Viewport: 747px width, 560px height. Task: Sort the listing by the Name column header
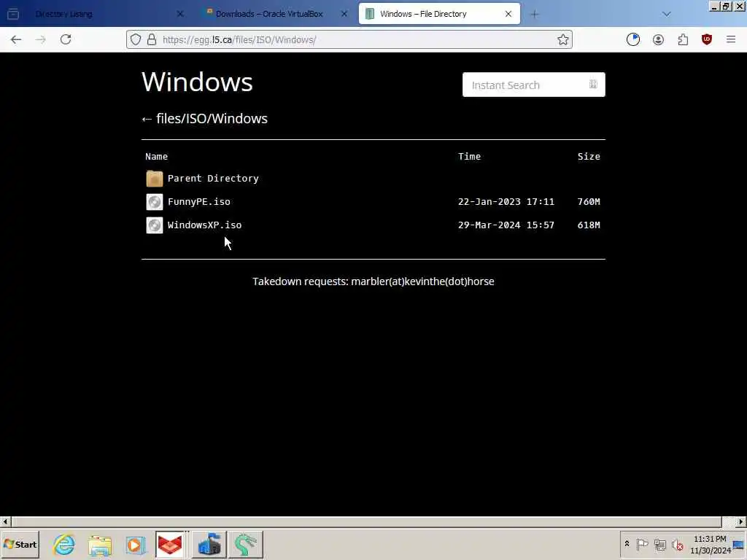point(156,156)
